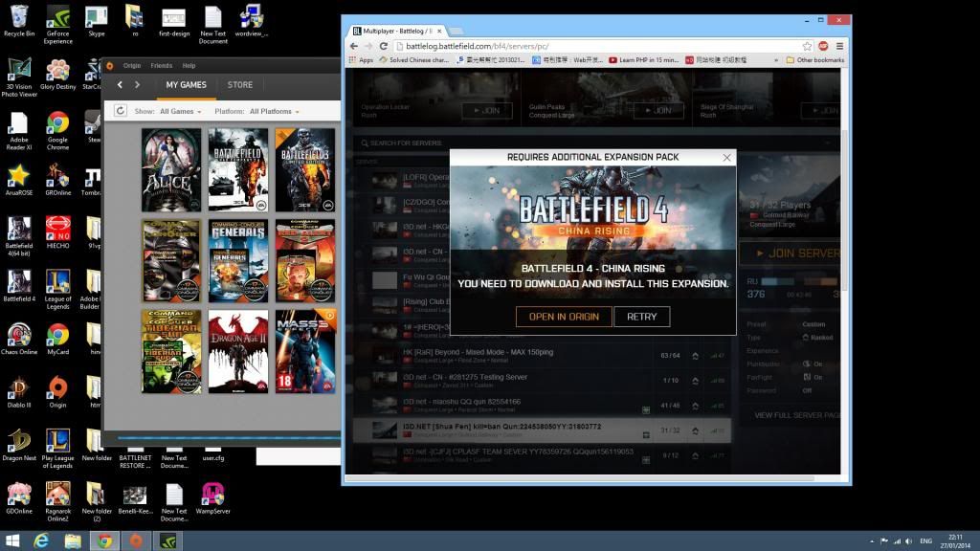Open the Learn PHP in 15 min bookmark

click(643, 60)
